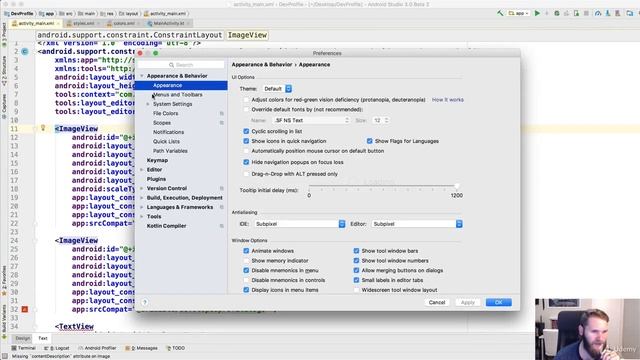Enable Drag-n-Drop with ALT pressed only

coord(246,174)
